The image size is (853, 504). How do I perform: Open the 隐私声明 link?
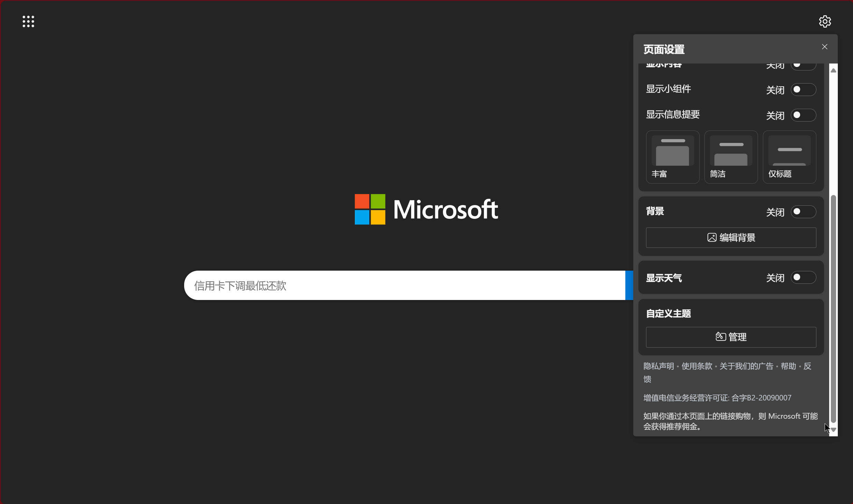pyautogui.click(x=658, y=366)
